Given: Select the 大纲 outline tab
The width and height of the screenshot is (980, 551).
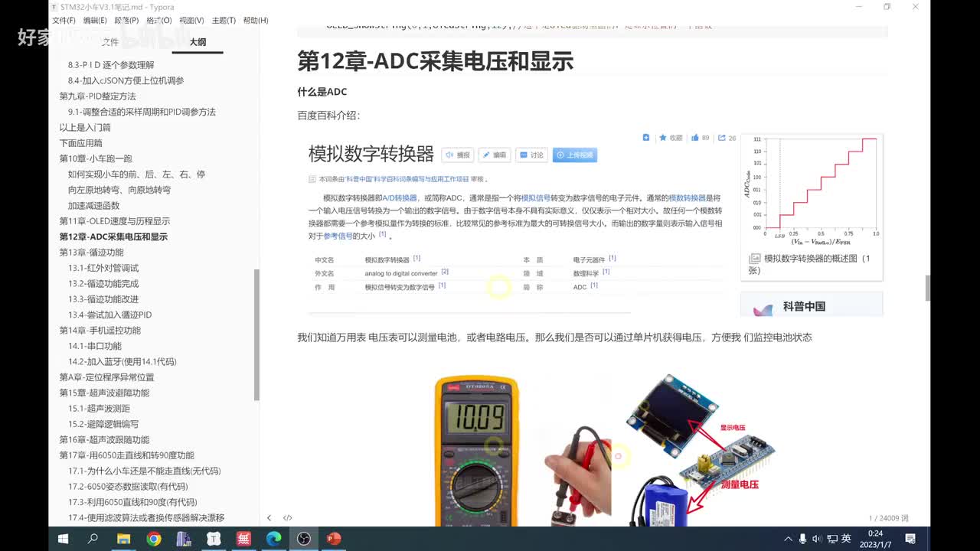Looking at the screenshot, I should coord(198,42).
